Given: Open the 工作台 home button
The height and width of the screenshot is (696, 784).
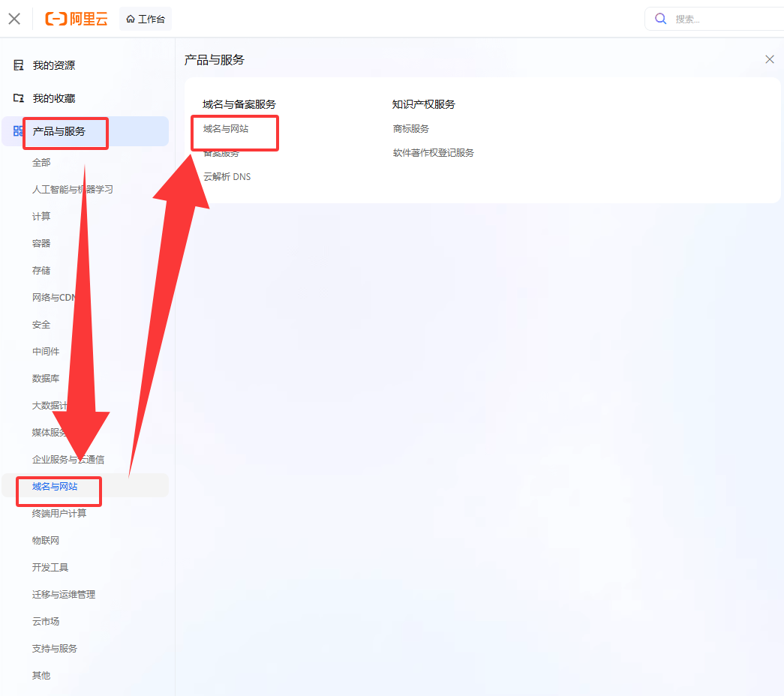Looking at the screenshot, I should (x=146, y=19).
